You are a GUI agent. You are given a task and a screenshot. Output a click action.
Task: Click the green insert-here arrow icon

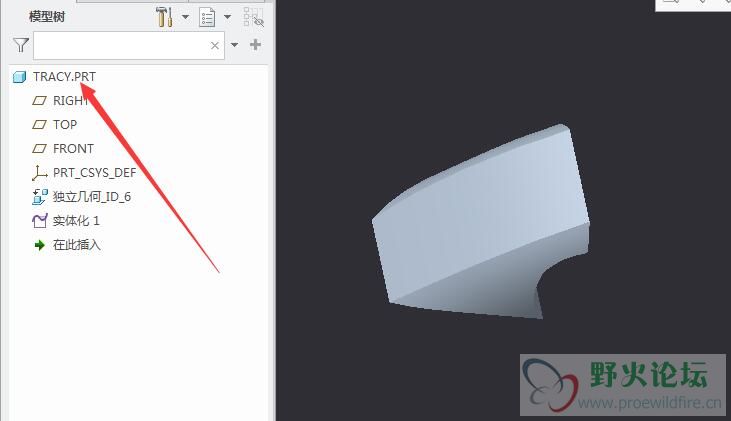coord(40,245)
